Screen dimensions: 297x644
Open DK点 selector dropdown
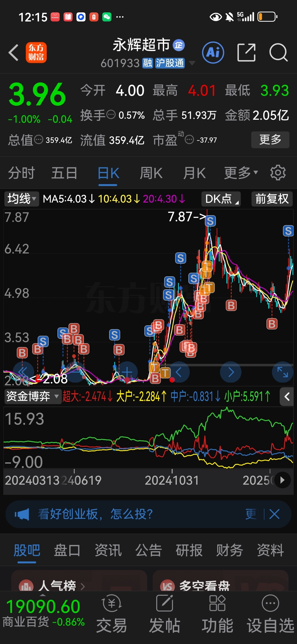(x=221, y=199)
